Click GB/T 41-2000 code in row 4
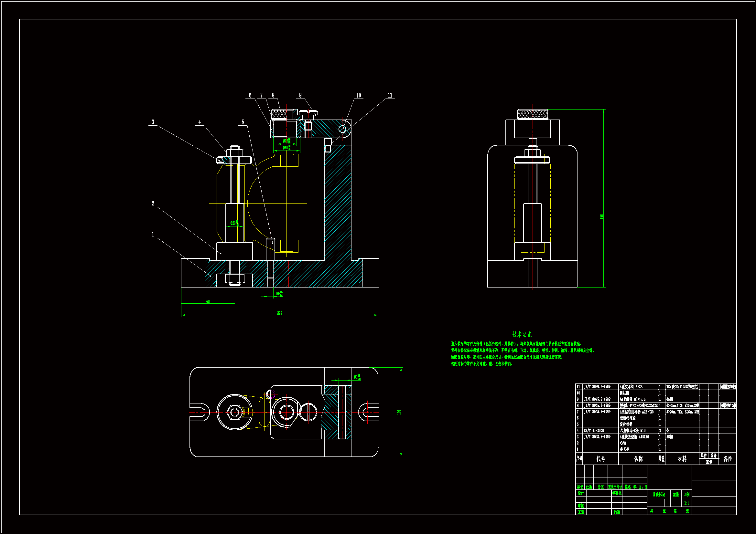The height and width of the screenshot is (534, 756). [x=594, y=431]
